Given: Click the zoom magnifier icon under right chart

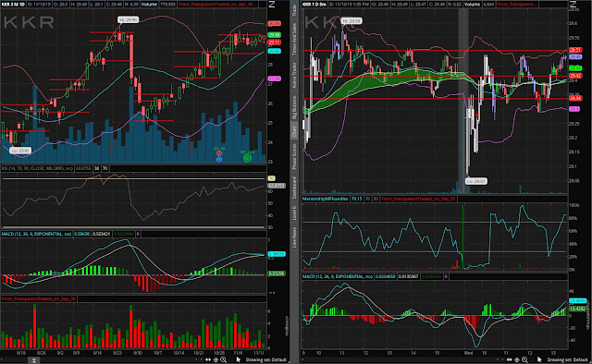Looking at the screenshot, I should tap(524, 359).
